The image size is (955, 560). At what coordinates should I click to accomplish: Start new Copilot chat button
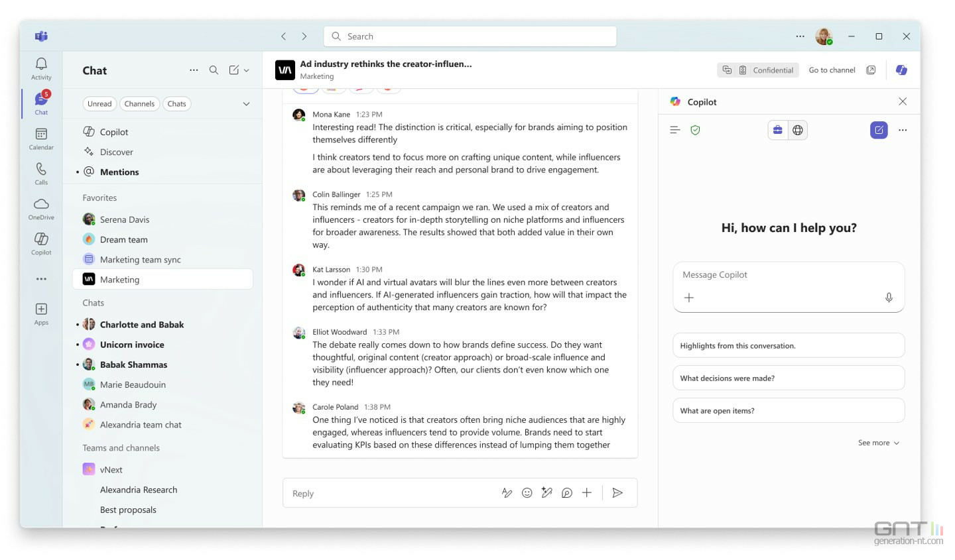879,130
